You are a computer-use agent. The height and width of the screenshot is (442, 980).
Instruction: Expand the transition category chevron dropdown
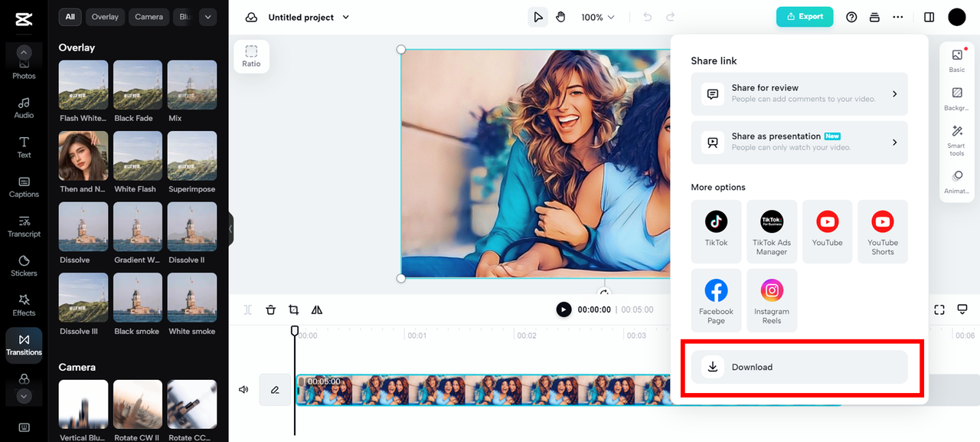point(207,16)
